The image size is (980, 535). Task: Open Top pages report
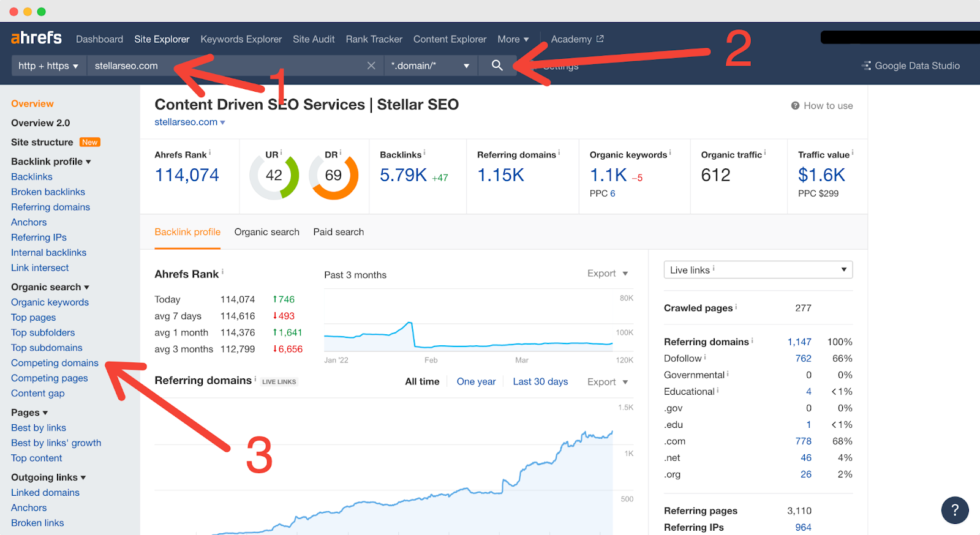33,318
